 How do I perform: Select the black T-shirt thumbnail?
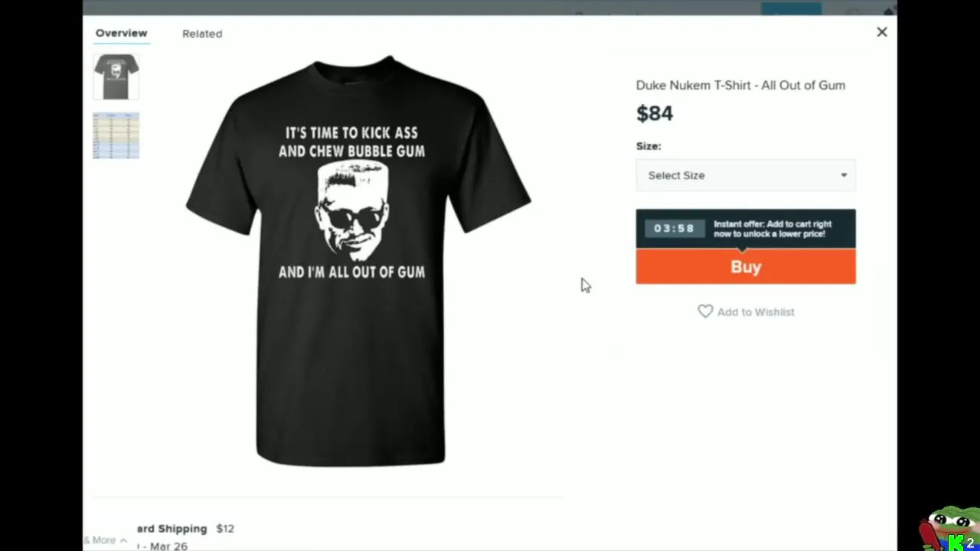[x=116, y=77]
